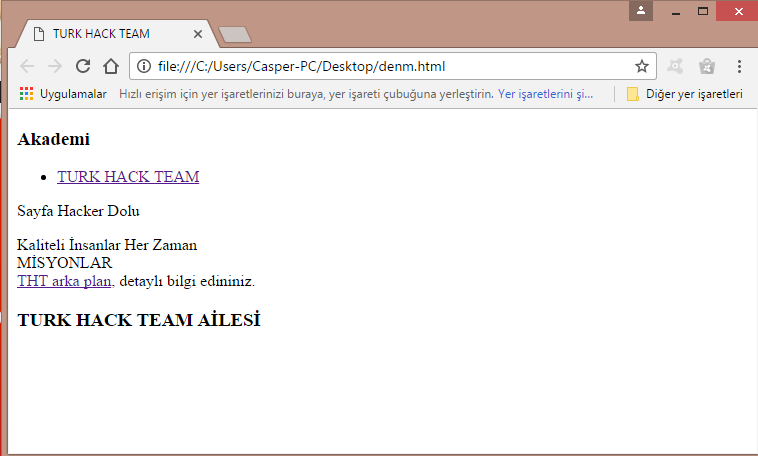The width and height of the screenshot is (758, 456).
Task: Click the Yer işaretlerini şi... import link
Action: point(545,94)
